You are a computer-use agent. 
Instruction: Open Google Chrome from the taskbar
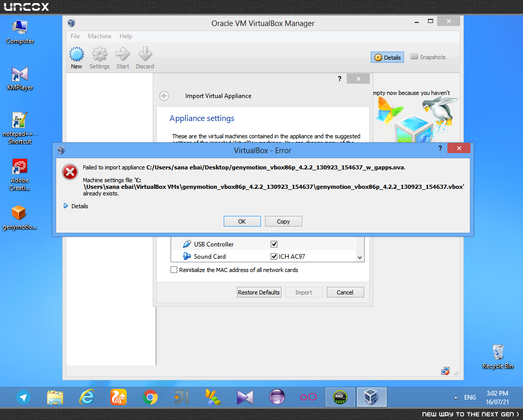pos(150,398)
